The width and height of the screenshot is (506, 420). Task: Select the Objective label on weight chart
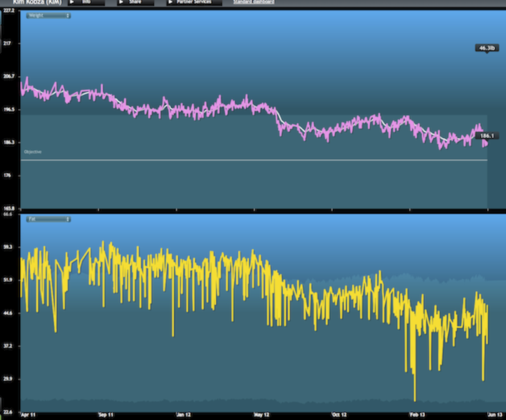pyautogui.click(x=33, y=152)
